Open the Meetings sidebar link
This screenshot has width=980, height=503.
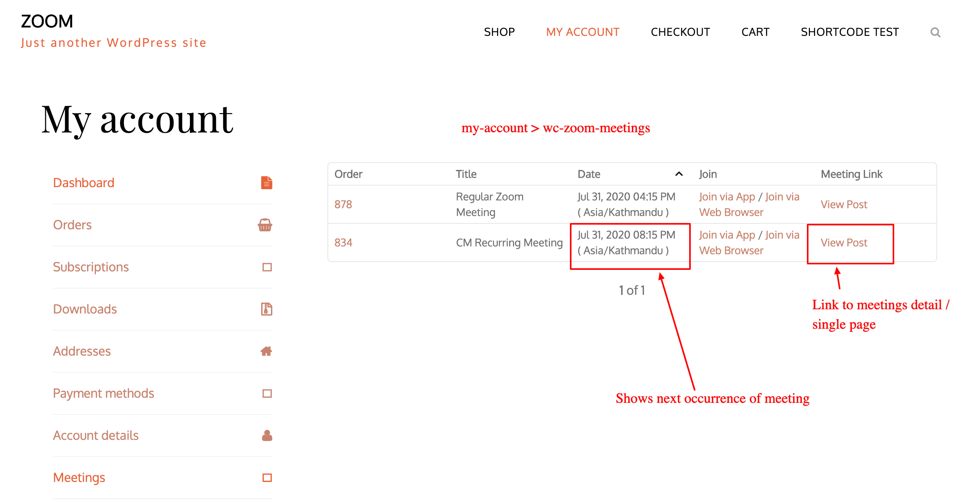(x=79, y=478)
